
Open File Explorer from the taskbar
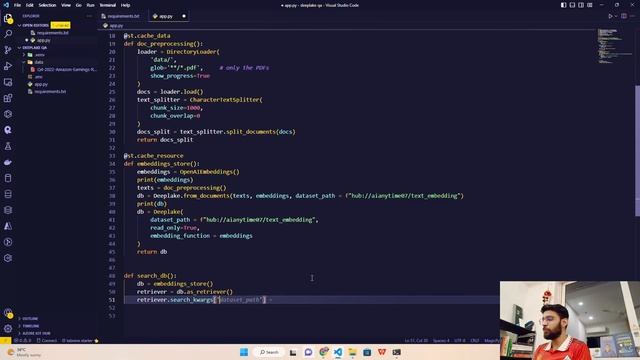point(352,352)
